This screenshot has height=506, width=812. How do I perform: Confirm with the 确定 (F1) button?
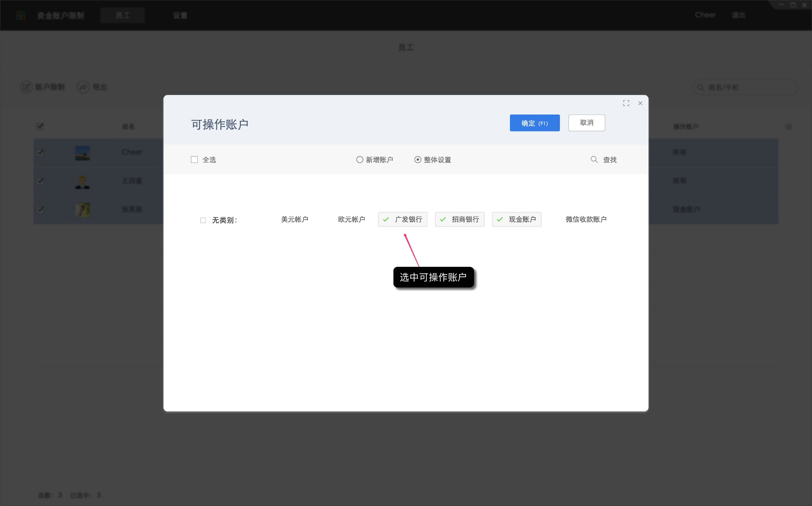pos(535,123)
